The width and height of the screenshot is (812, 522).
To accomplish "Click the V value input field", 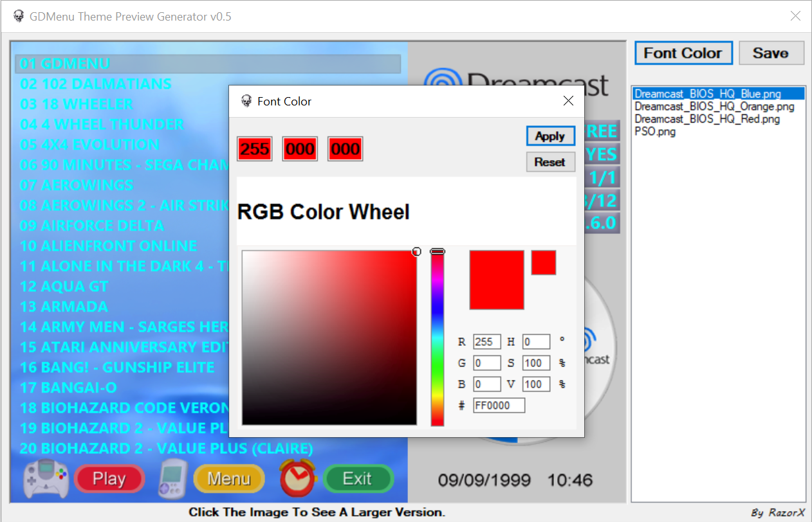I will [x=536, y=384].
